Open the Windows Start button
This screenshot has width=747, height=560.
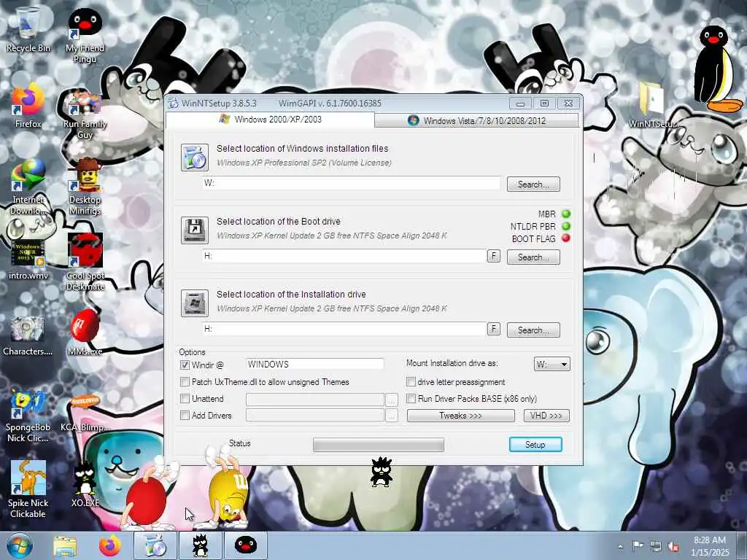[19, 546]
